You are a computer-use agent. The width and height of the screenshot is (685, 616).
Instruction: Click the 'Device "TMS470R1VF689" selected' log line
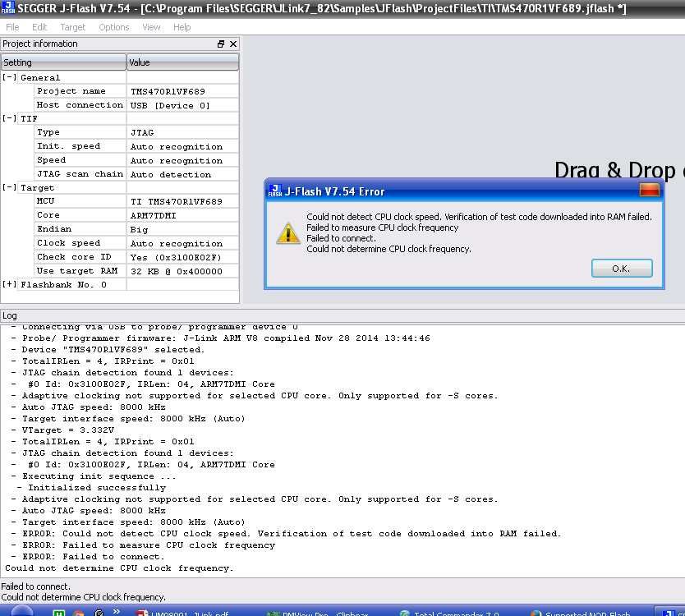coord(107,350)
